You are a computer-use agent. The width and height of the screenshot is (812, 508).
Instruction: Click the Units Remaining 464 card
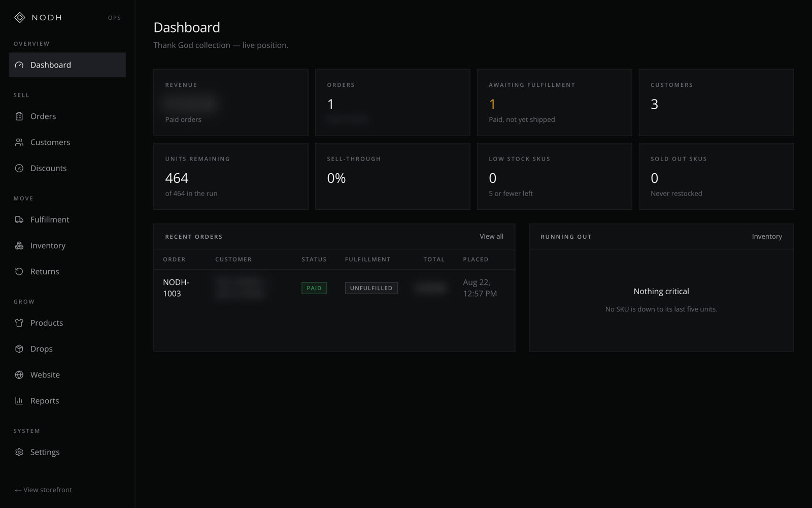coord(231,176)
